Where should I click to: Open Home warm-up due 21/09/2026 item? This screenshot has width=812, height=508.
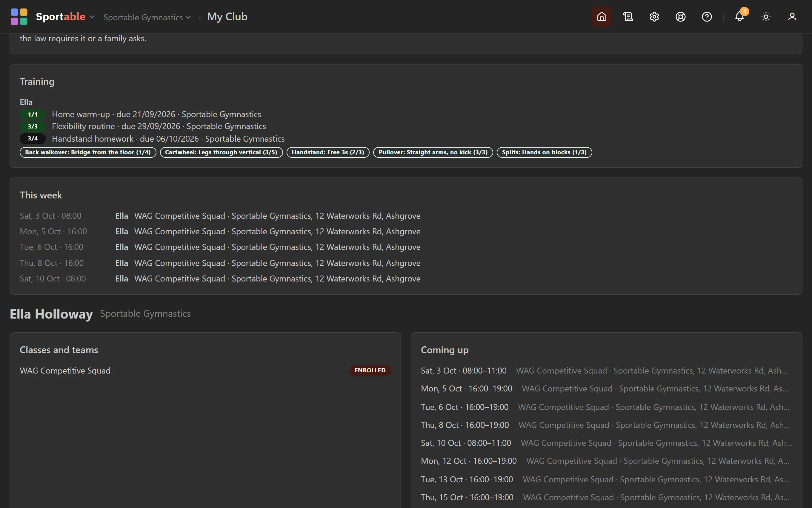click(x=156, y=114)
